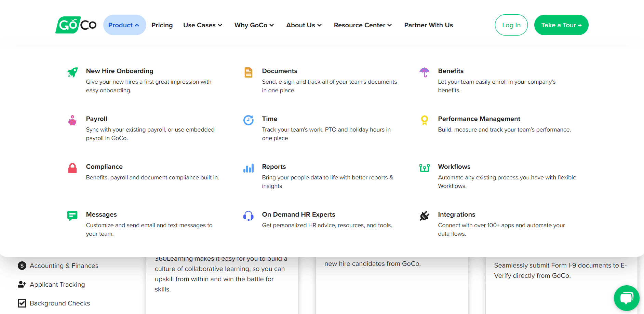Click the Workflows icon

[x=424, y=168]
